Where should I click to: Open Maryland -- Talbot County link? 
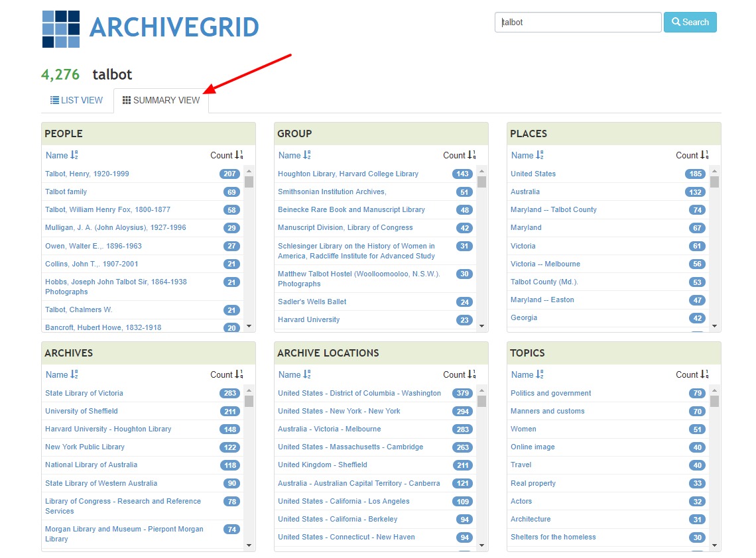(x=554, y=209)
